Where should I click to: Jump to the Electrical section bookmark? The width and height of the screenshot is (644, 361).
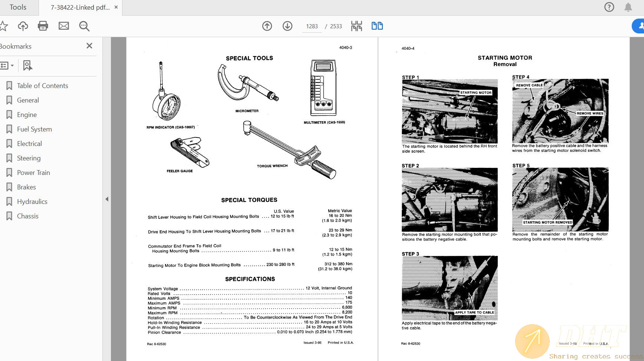click(x=29, y=143)
